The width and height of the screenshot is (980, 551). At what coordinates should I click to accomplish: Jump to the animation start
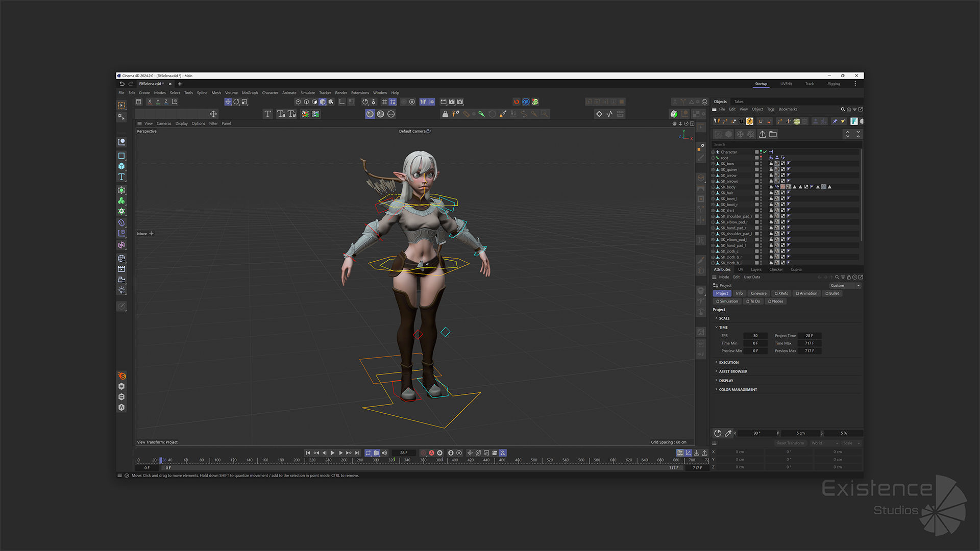(x=308, y=453)
